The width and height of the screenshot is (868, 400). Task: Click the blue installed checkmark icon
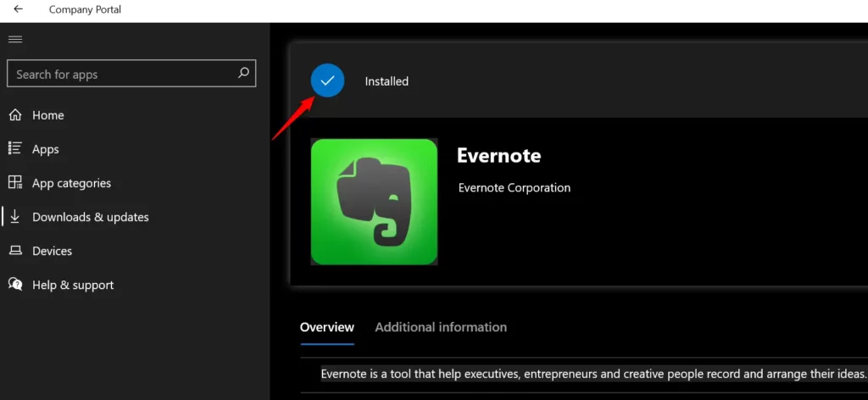327,81
